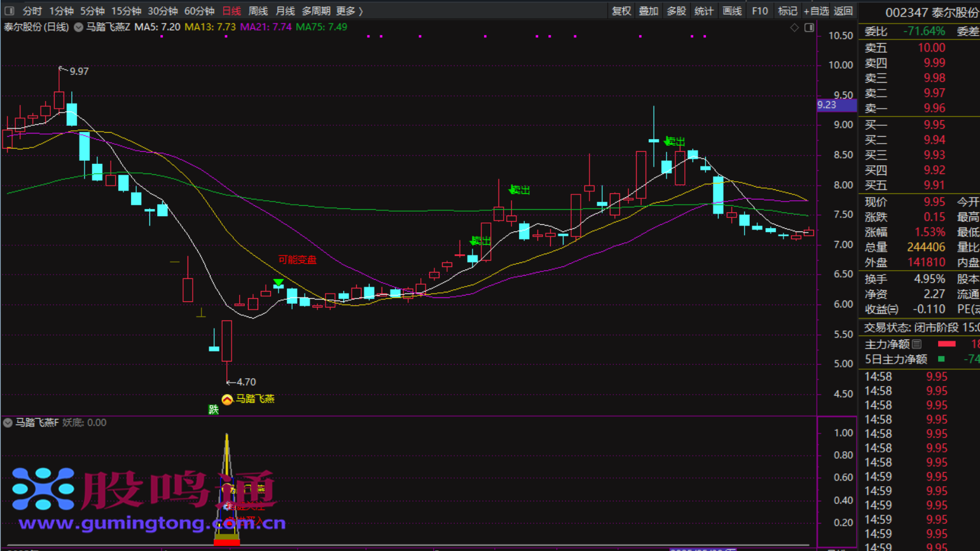Open the 主力净额 details list icon
Viewport: 980px width, 551px height.
pyautogui.click(x=916, y=344)
